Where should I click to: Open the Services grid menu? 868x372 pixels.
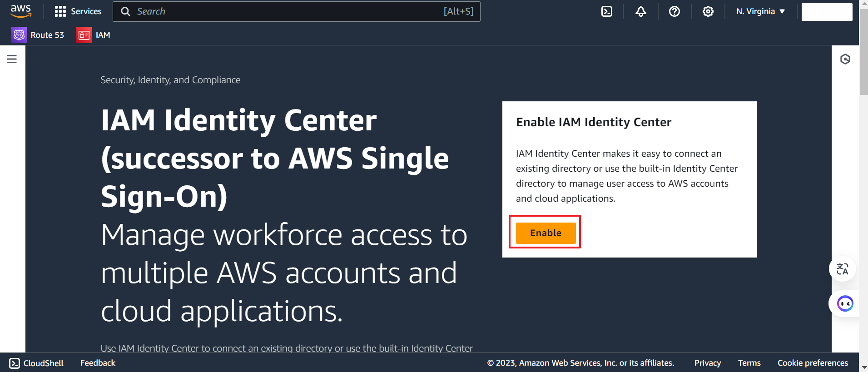[60, 11]
